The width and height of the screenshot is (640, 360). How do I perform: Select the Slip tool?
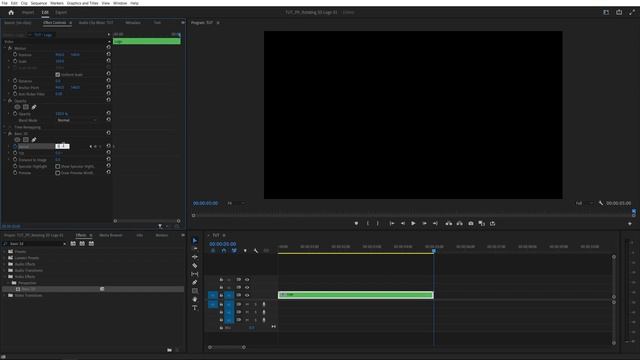[195, 274]
